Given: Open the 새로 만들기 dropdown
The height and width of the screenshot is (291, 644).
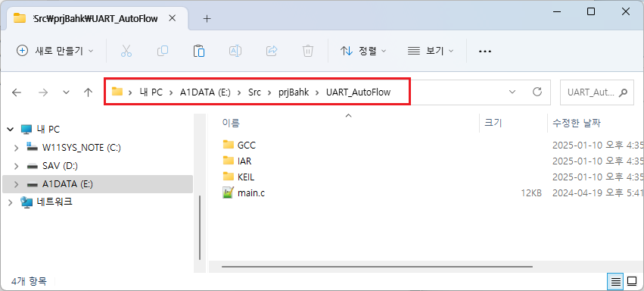Looking at the screenshot, I should (54, 51).
